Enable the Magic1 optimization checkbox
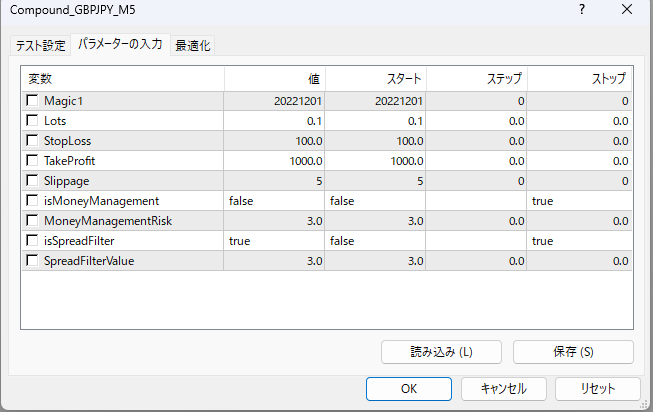This screenshot has width=653, height=412. (x=33, y=101)
